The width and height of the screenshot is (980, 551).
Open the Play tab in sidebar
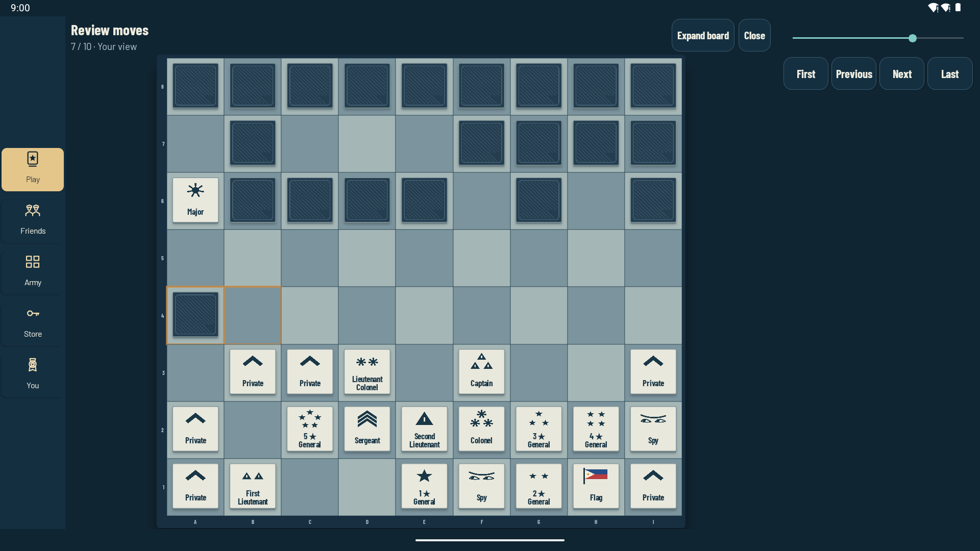33,169
